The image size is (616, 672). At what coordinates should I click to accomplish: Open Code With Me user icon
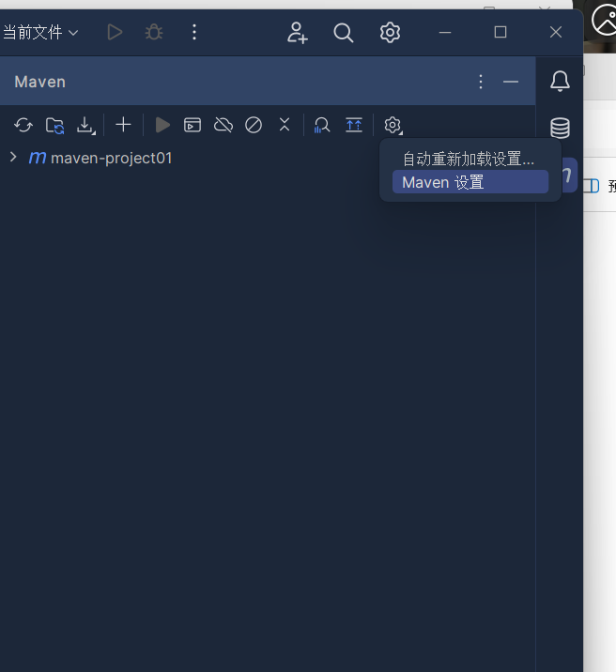[x=298, y=33]
